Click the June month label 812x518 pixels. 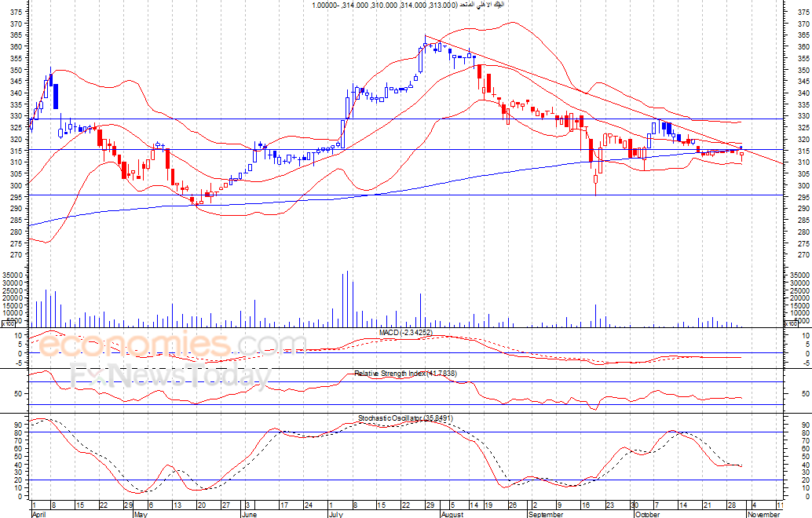(249, 514)
